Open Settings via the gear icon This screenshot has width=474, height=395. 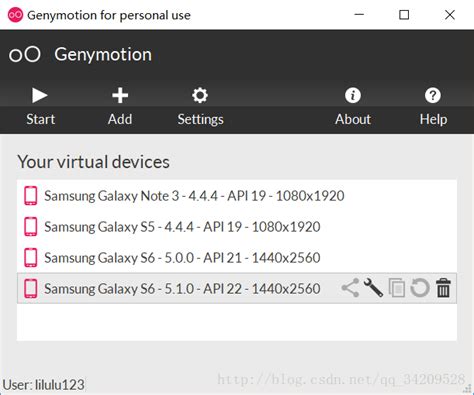click(x=200, y=95)
